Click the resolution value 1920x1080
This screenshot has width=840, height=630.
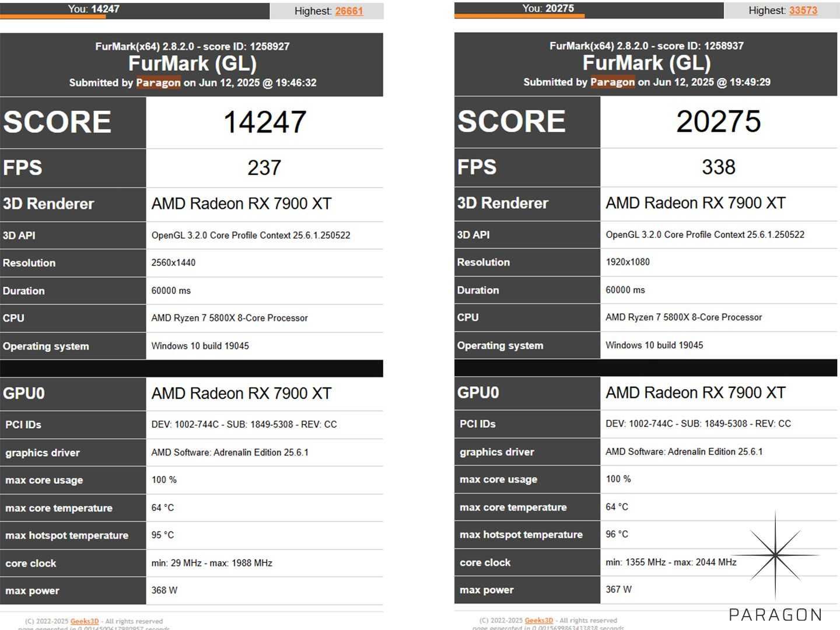628,262
